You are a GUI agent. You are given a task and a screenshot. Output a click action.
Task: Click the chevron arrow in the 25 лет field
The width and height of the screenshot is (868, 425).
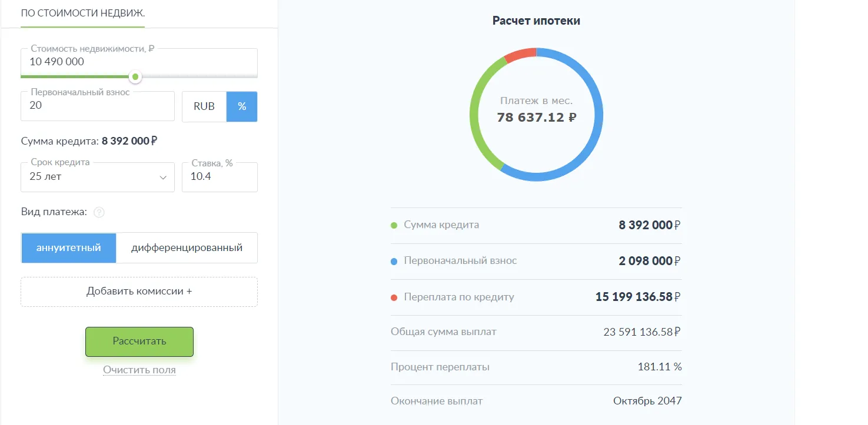pos(163,178)
